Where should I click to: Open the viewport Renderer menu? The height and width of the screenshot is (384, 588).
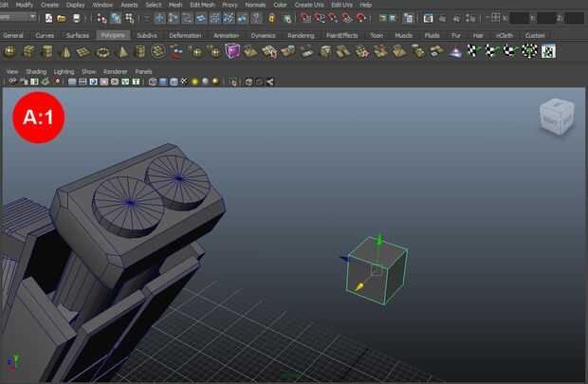[x=116, y=71]
